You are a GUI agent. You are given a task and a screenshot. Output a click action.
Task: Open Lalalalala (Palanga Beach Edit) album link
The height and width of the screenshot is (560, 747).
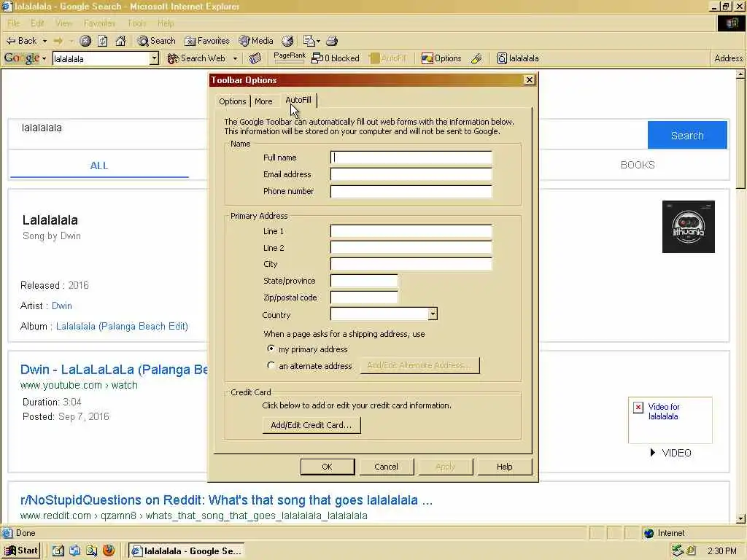[x=122, y=326]
